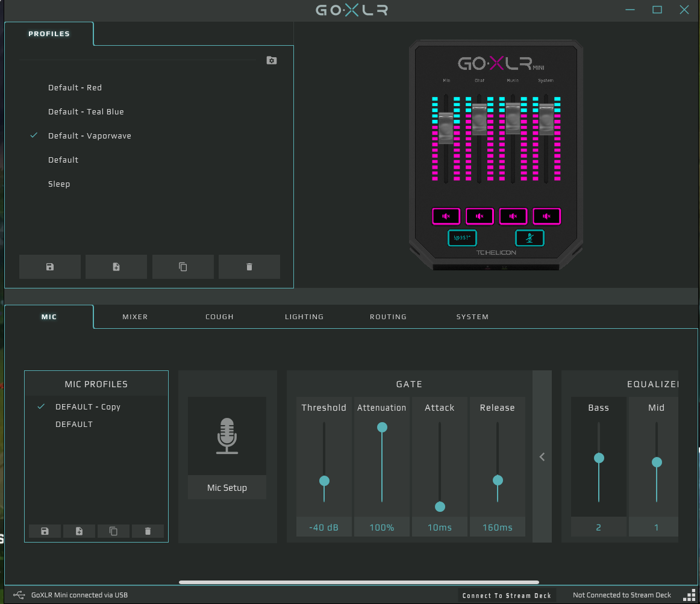
Task: Click the '-40 dB' threshold value field
Action: [323, 527]
